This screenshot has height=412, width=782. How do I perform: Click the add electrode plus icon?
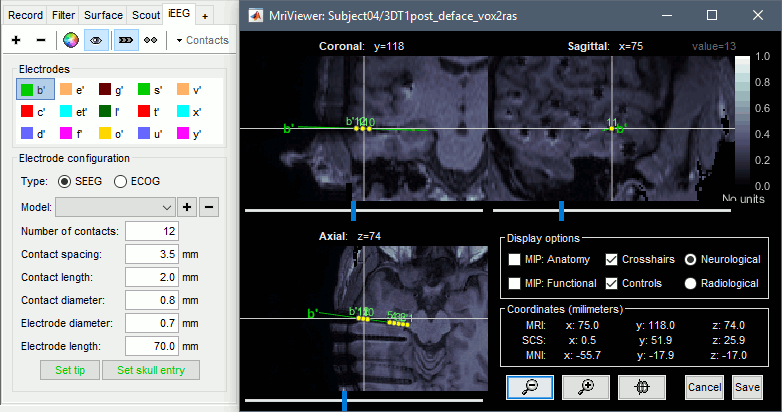(x=16, y=40)
